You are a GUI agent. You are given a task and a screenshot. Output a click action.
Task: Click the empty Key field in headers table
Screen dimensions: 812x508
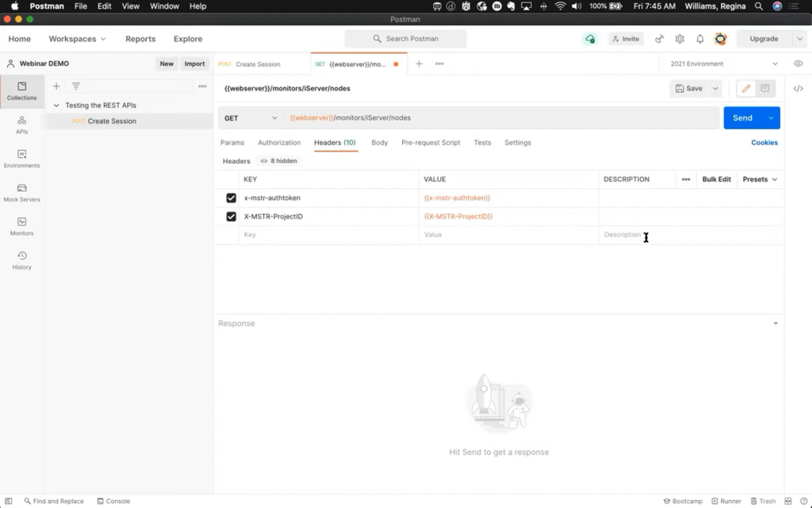(x=328, y=235)
